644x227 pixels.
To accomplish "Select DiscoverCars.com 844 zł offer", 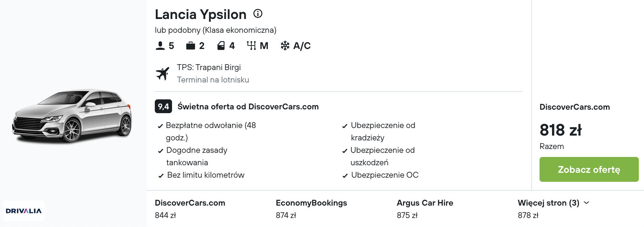I will click(190, 209).
